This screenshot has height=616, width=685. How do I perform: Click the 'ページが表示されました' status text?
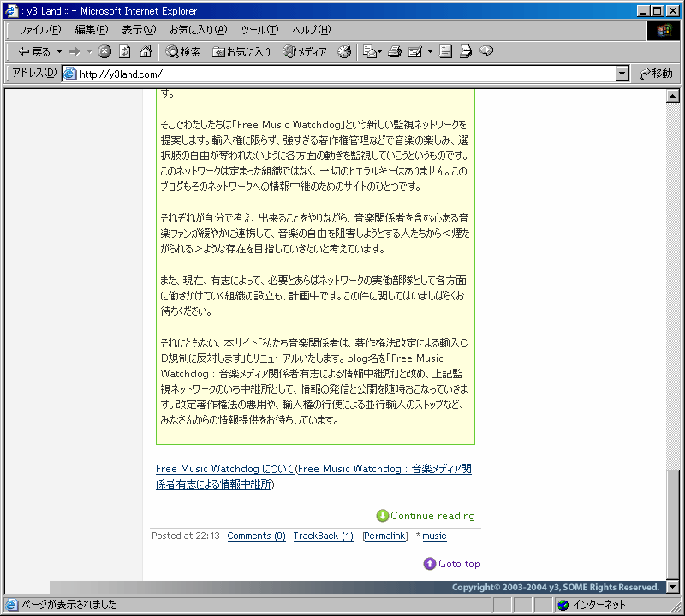point(69,605)
